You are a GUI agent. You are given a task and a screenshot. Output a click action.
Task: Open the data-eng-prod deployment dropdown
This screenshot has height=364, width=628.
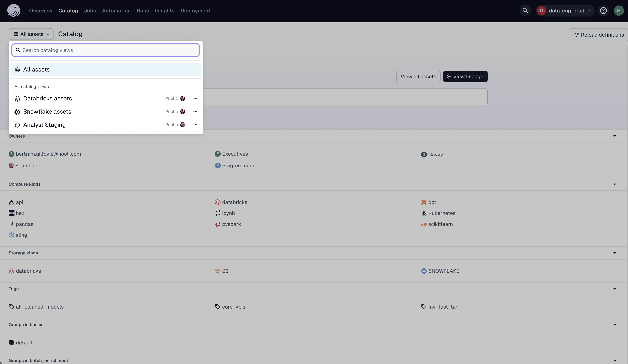click(564, 10)
